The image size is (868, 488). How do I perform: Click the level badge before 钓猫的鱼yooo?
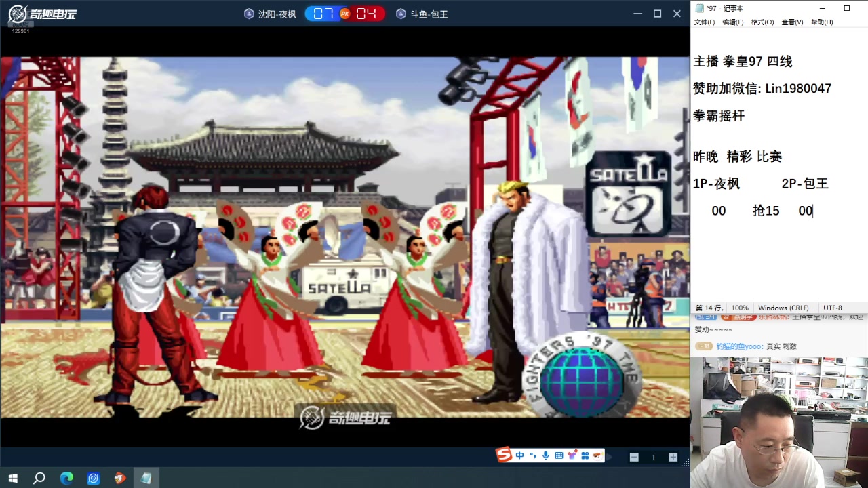click(704, 346)
